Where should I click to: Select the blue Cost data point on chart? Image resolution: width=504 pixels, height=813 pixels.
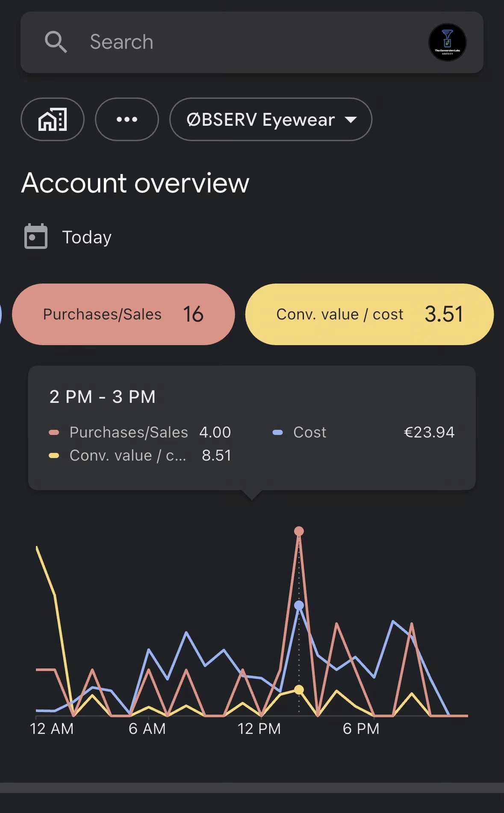click(299, 605)
